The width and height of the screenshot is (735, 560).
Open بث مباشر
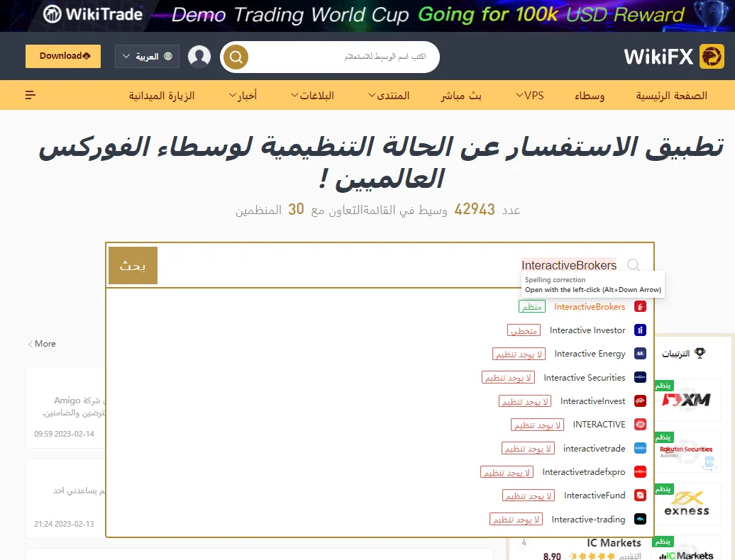460,95
